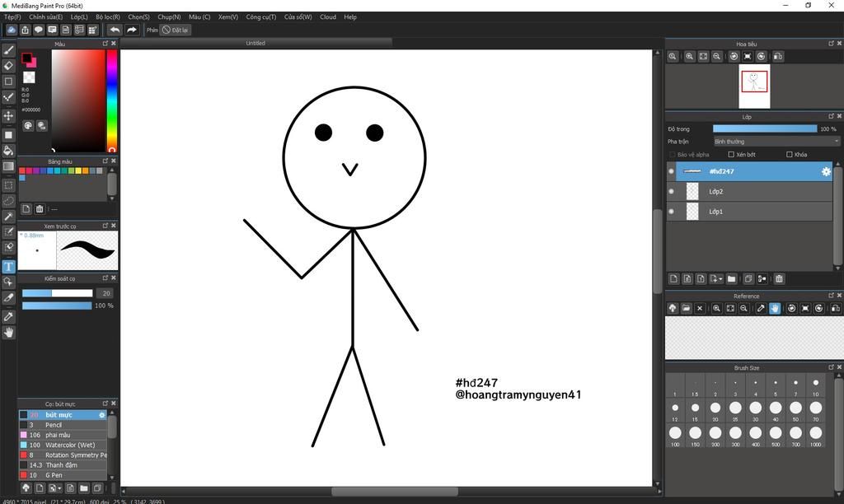Select the Text tool

[8, 266]
